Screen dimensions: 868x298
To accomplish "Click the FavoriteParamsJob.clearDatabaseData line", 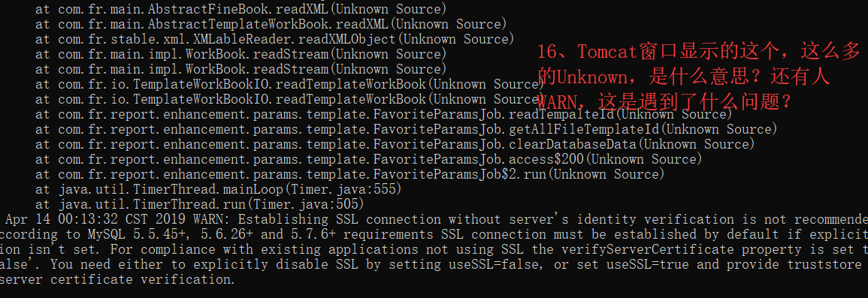I will point(395,144).
